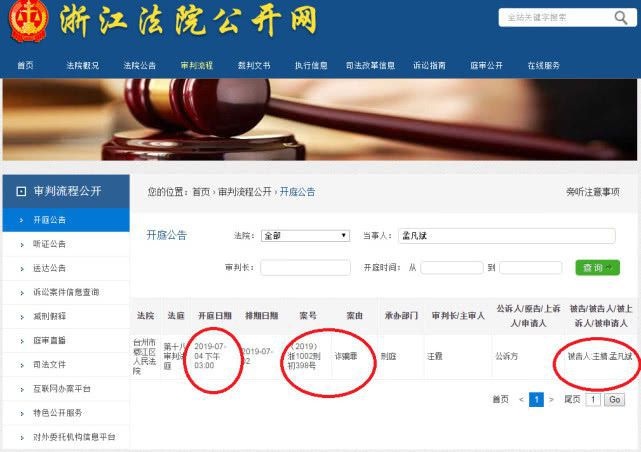Click the 旁听注意事项 link

[x=592, y=191]
